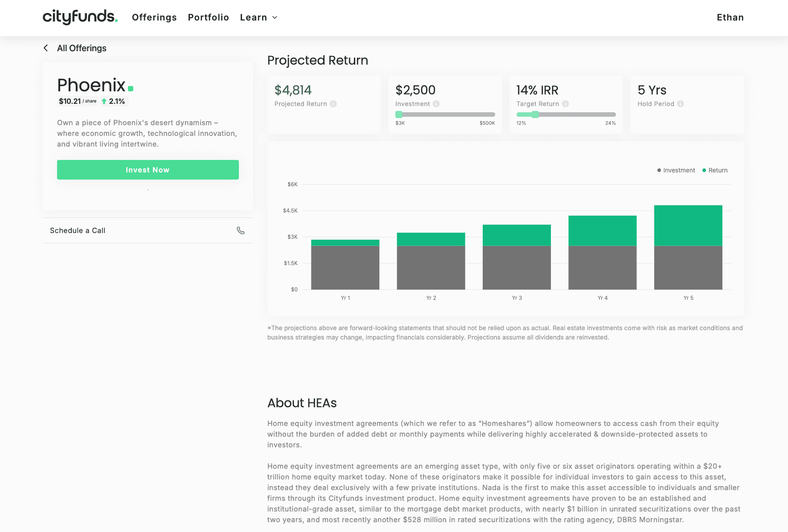Expand the Learn dropdown menu
788x532 pixels.
pyautogui.click(x=259, y=17)
